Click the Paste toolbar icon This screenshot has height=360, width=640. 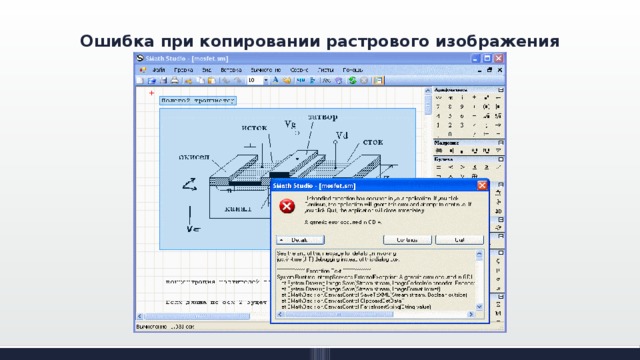click(x=211, y=81)
